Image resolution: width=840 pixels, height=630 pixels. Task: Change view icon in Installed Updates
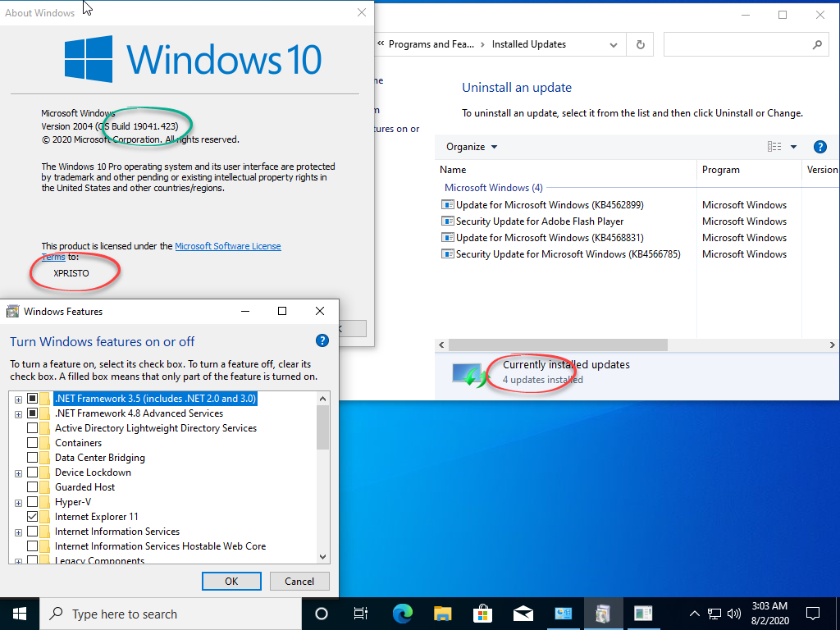(774, 147)
